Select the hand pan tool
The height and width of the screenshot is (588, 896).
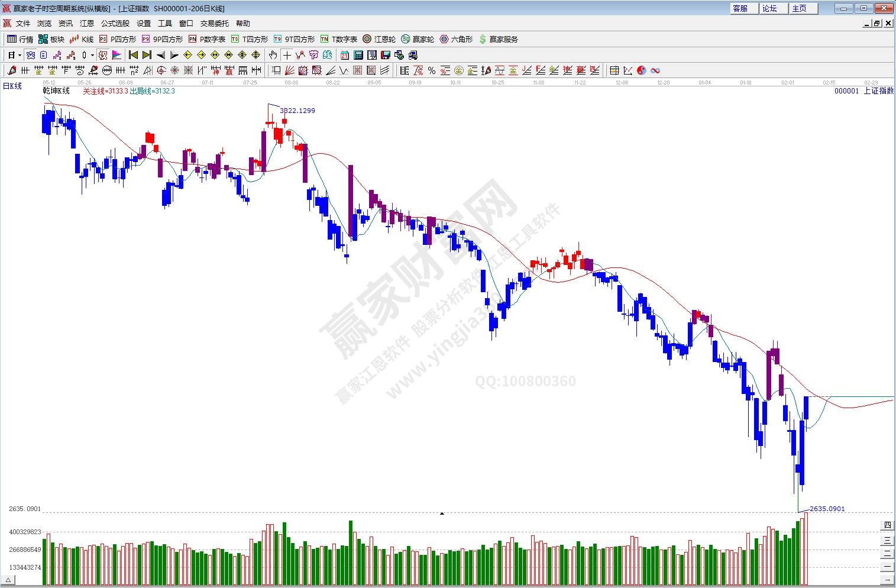[273, 55]
